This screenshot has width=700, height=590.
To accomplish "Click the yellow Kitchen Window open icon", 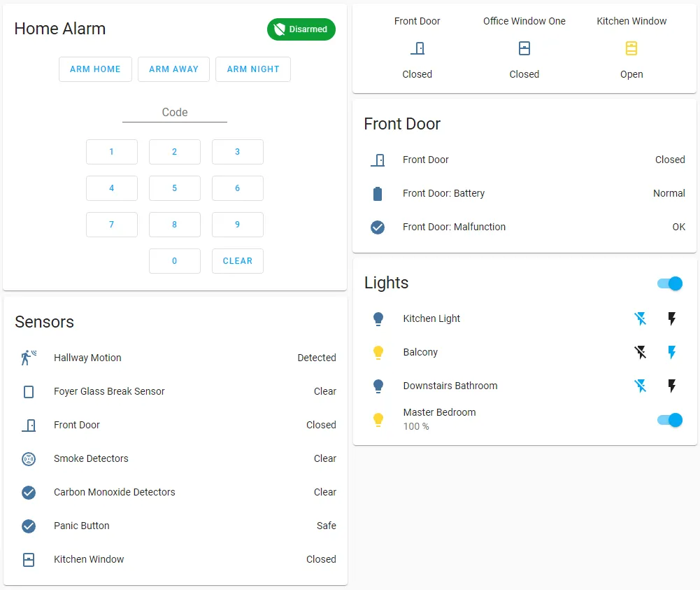I will [631, 48].
